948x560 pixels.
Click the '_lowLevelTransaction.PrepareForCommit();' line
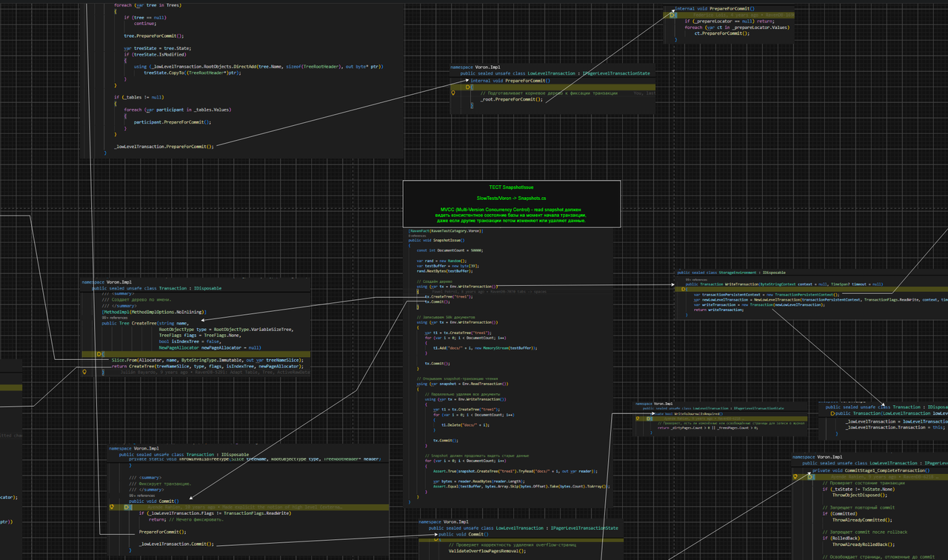coord(164,147)
